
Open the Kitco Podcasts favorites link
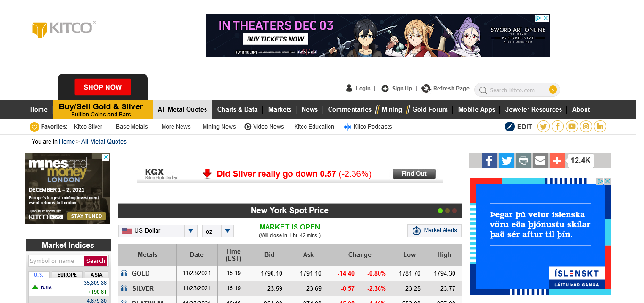[x=372, y=127]
